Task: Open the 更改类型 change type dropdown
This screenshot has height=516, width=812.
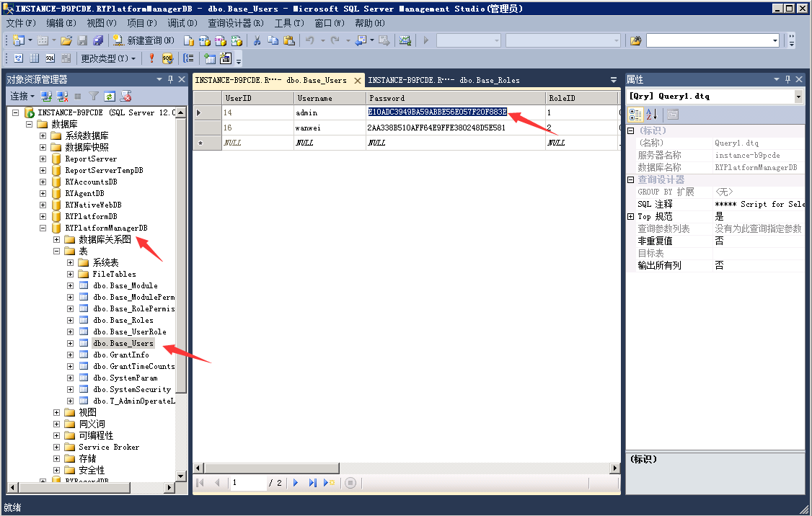Action: coord(108,58)
